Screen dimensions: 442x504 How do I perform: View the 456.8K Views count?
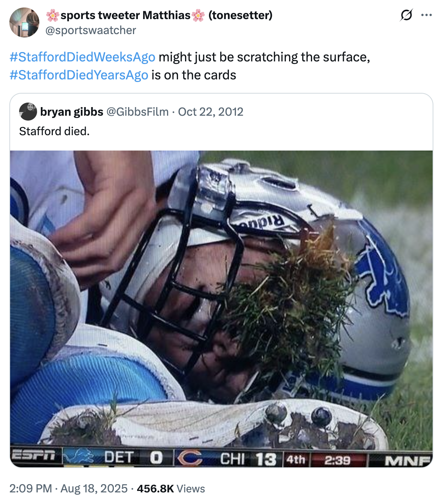171,489
